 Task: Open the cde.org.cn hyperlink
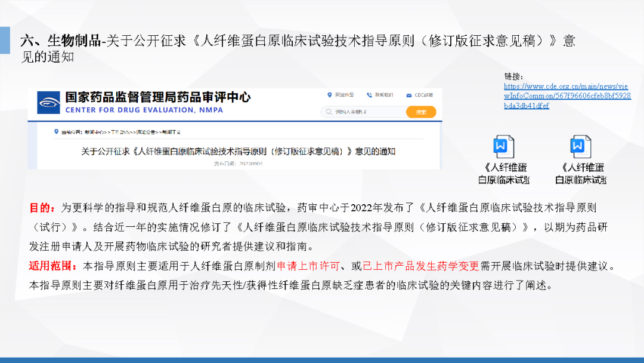(x=566, y=96)
